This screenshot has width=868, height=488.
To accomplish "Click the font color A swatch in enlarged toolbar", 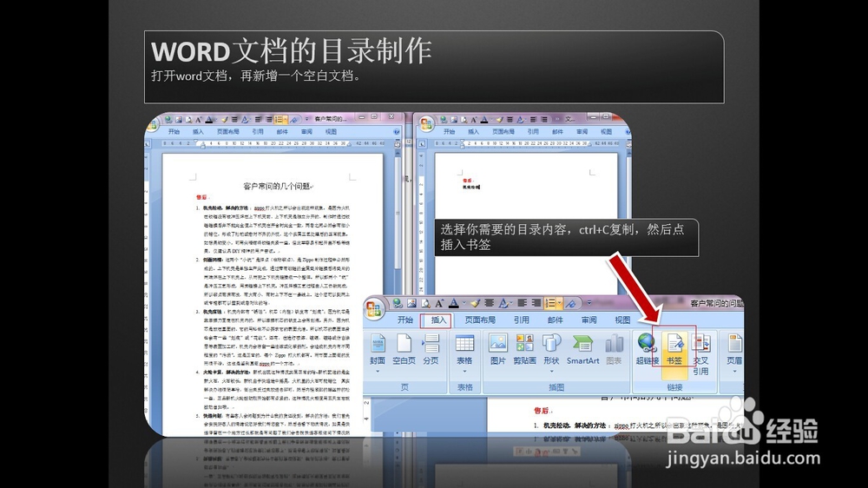I will (x=453, y=303).
